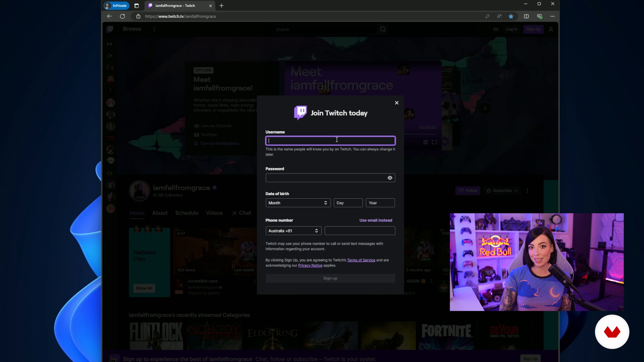Close the Join Twitch today dialog

click(396, 103)
